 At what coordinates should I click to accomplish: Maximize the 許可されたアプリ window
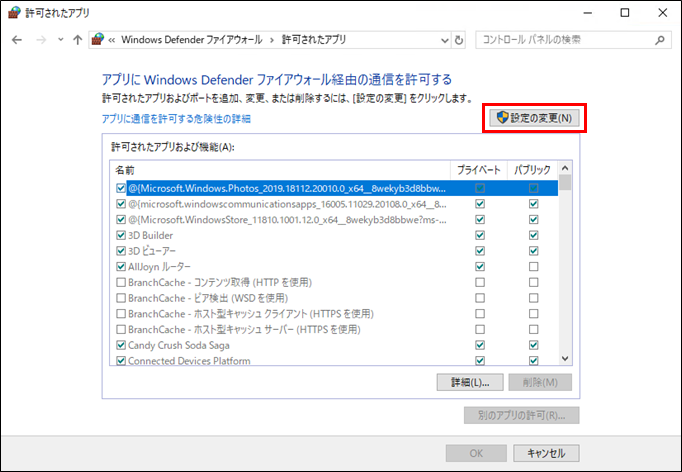click(625, 13)
